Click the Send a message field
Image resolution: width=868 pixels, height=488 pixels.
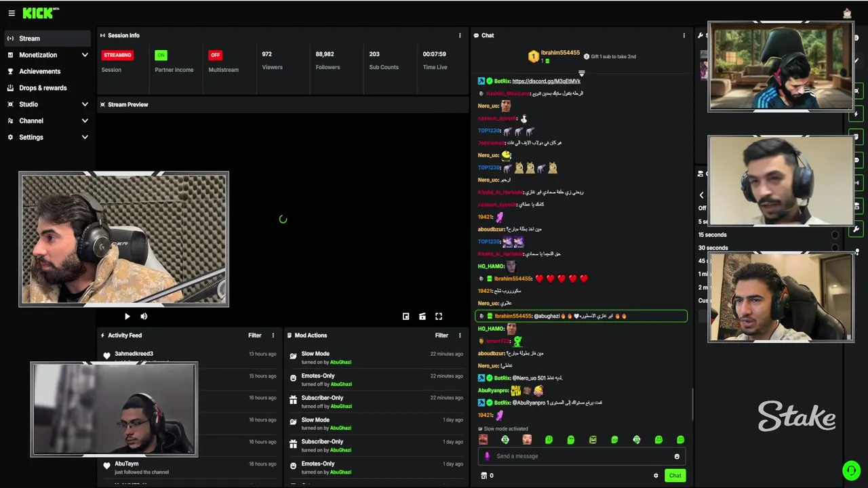(x=581, y=456)
